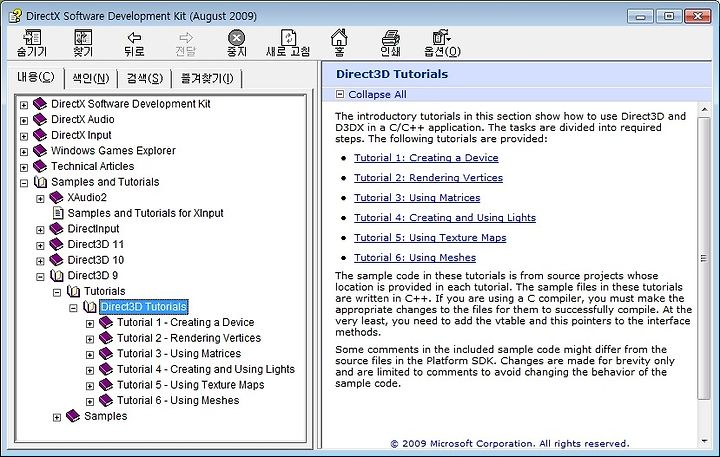
Task: Select Tutorial 4 - Creating and Using Lights item
Action: pyautogui.click(x=206, y=369)
